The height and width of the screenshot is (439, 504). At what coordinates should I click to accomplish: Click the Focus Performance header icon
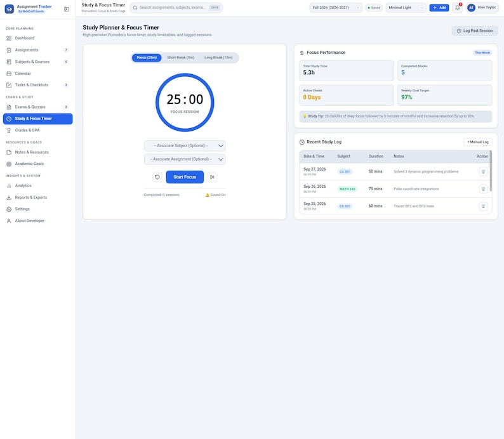(302, 53)
